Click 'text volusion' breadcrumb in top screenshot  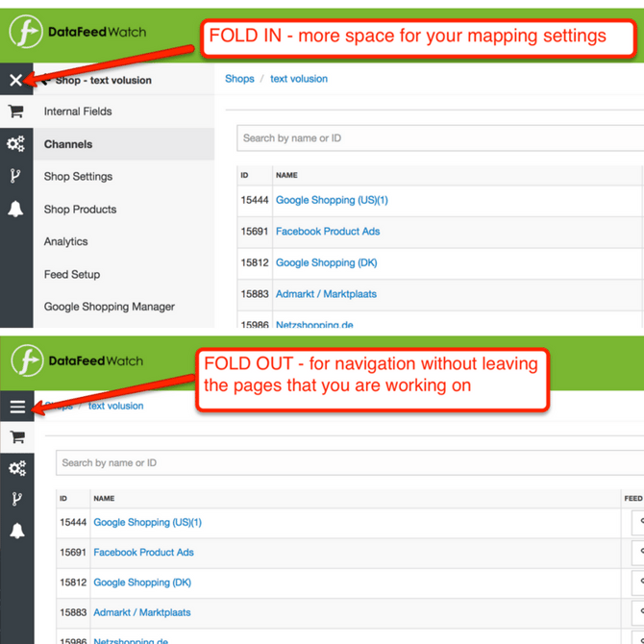click(299, 79)
